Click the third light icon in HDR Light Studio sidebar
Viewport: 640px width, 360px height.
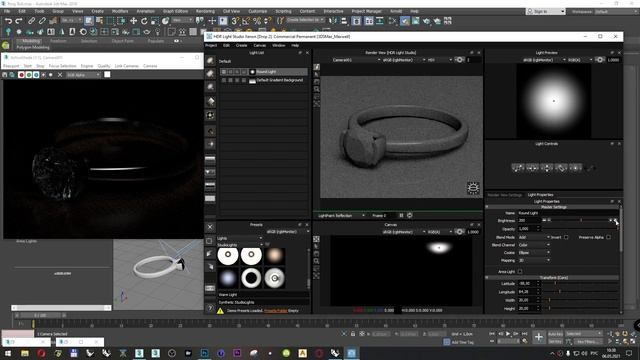[210, 87]
